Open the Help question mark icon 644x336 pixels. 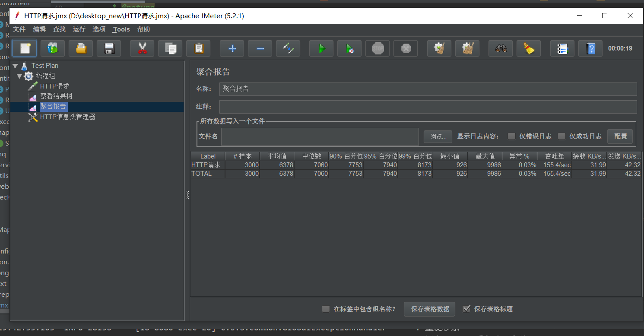(590, 48)
